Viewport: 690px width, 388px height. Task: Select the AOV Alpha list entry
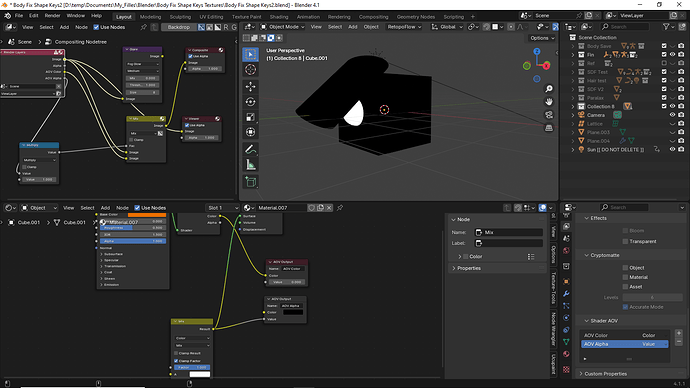pyautogui.click(x=624, y=344)
